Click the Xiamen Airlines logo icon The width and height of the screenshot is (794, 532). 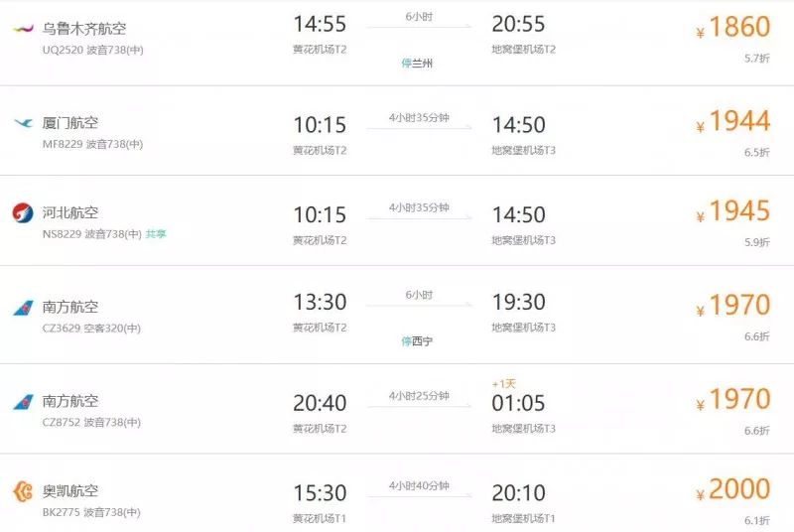pos(23,122)
